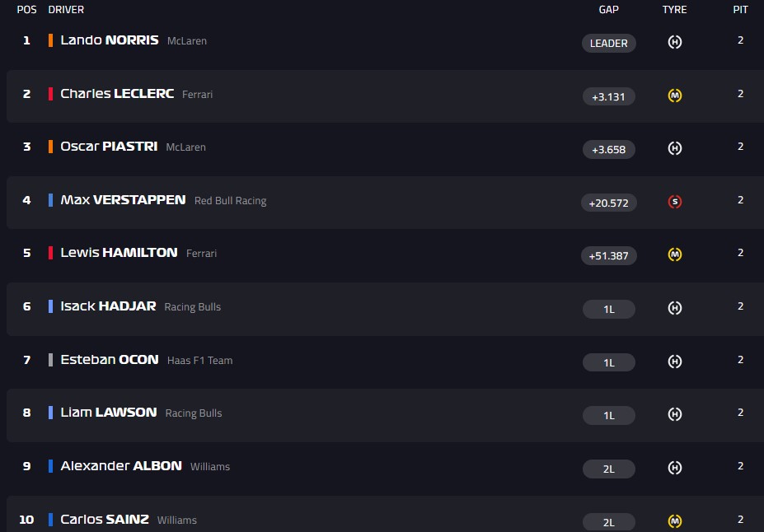Click the Ferrari red bar beside Leclerc

pos(51,94)
